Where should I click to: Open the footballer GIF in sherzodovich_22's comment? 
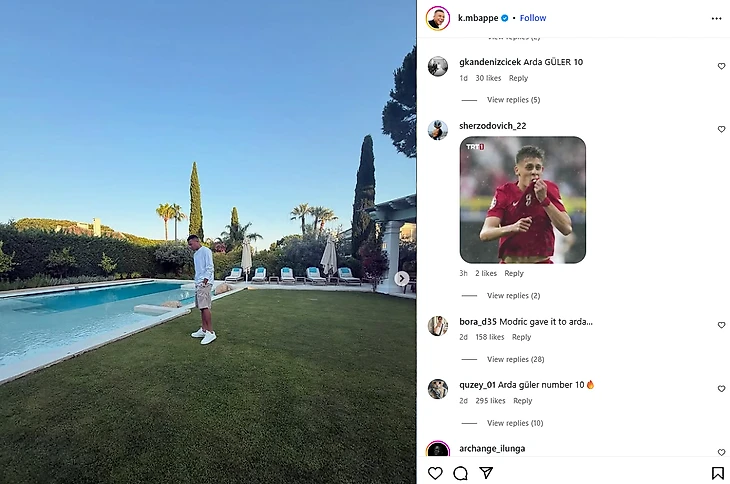pyautogui.click(x=522, y=200)
